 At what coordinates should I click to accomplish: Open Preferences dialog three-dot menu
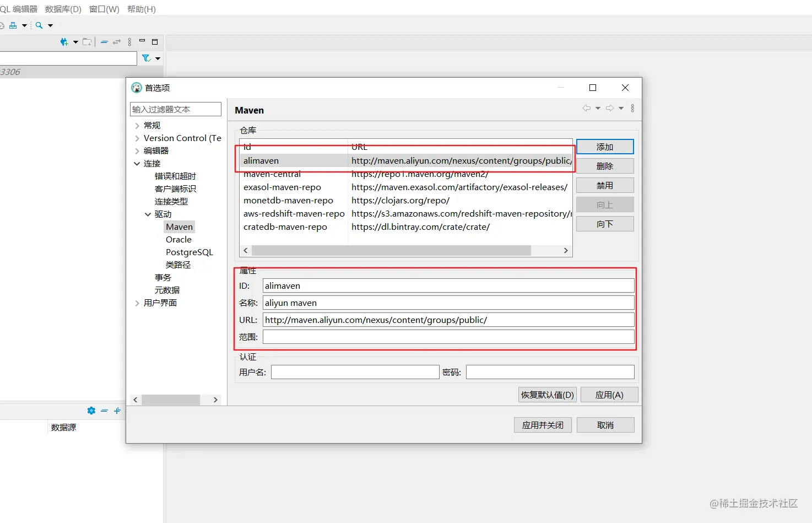[632, 108]
